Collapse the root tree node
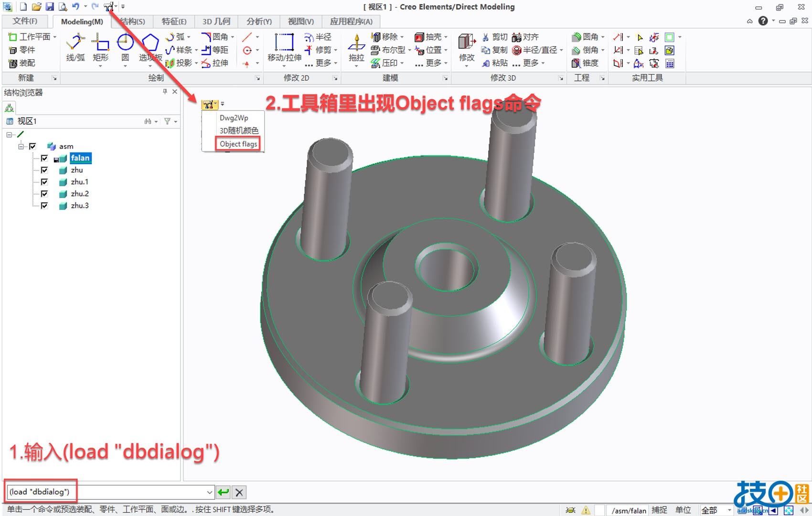Image resolution: width=812 pixels, height=516 pixels. point(9,135)
